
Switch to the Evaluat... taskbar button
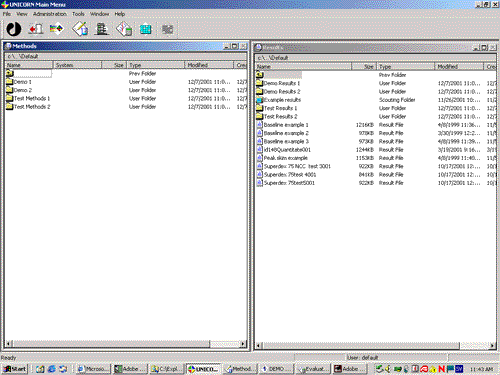pyautogui.click(x=313, y=369)
